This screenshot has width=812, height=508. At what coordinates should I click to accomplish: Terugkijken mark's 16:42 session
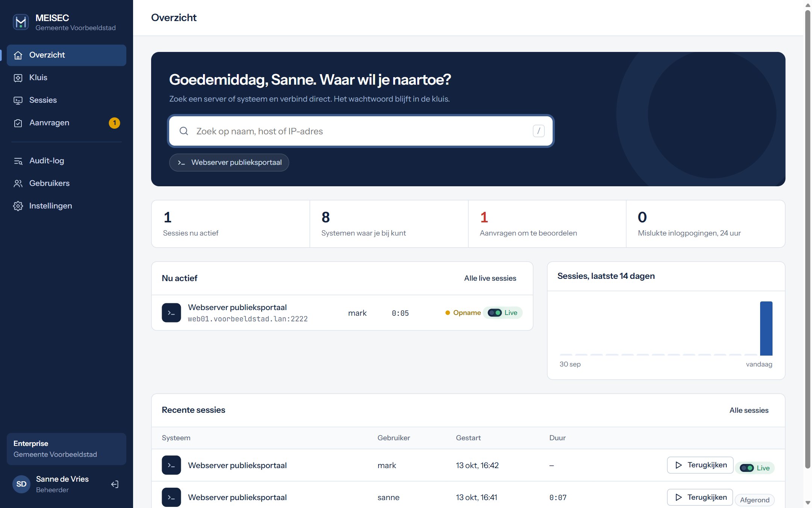[x=700, y=465]
